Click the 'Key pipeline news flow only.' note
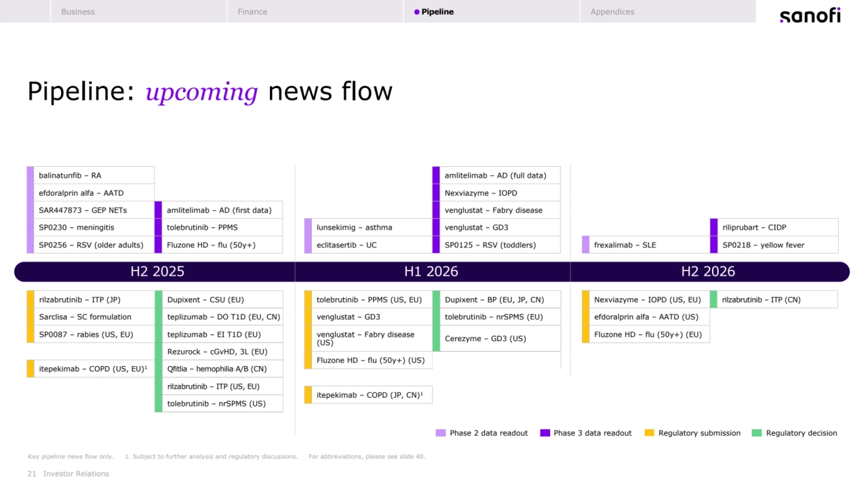The image size is (868, 488). (x=71, y=457)
